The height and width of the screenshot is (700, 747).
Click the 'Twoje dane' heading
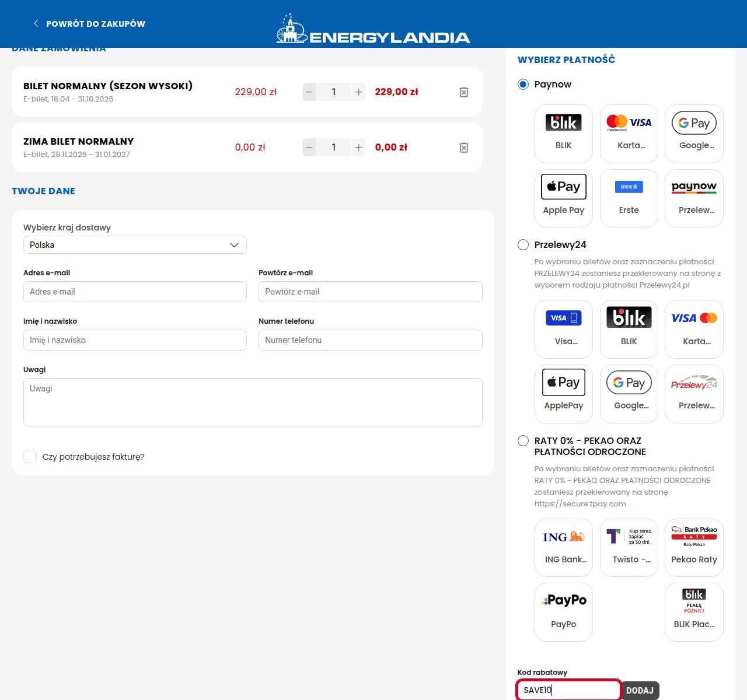(44, 191)
